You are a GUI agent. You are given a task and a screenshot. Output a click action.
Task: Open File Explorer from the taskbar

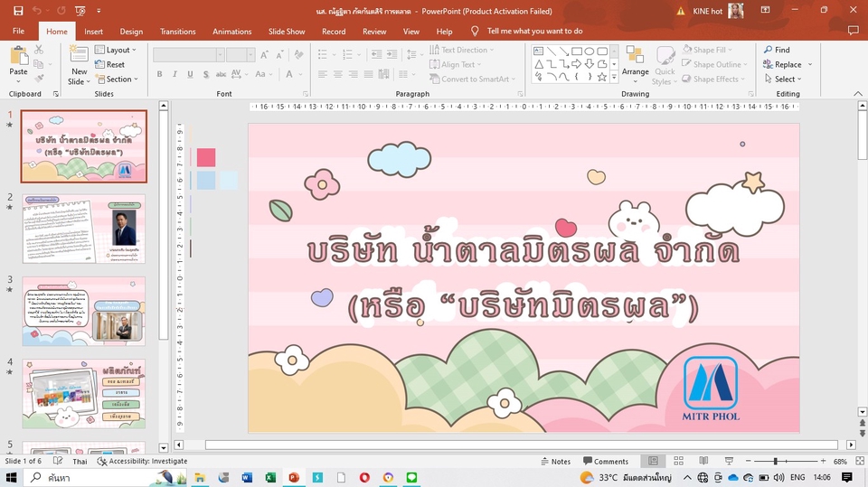point(200,477)
